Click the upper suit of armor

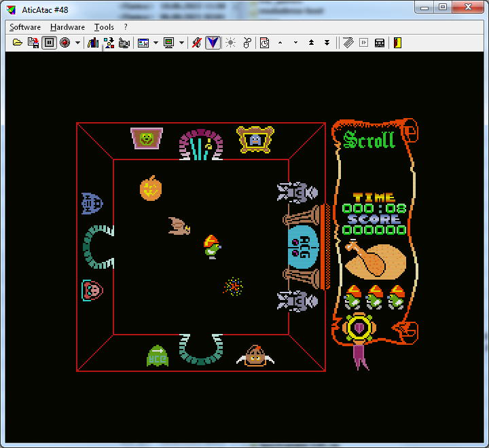(297, 192)
